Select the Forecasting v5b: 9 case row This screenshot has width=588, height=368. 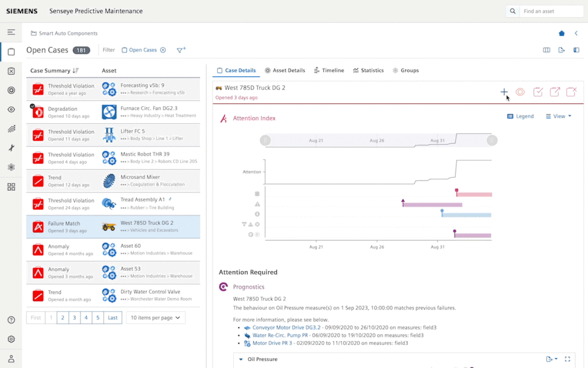coord(113,89)
